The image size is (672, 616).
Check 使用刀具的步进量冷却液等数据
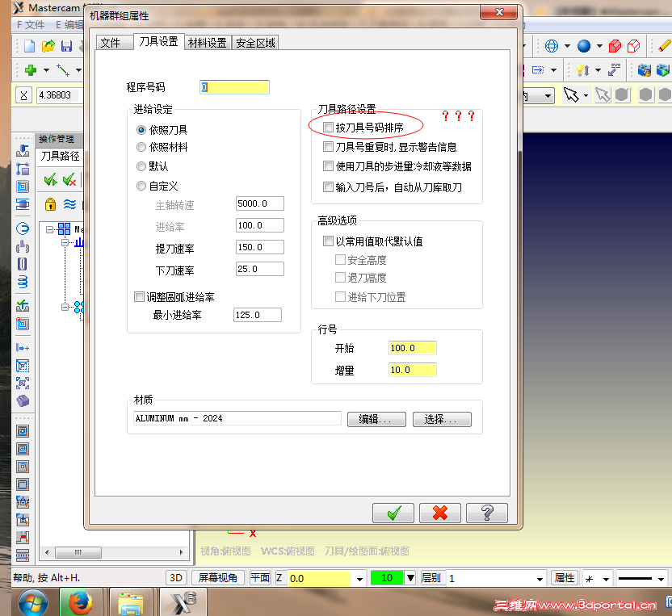[328, 166]
